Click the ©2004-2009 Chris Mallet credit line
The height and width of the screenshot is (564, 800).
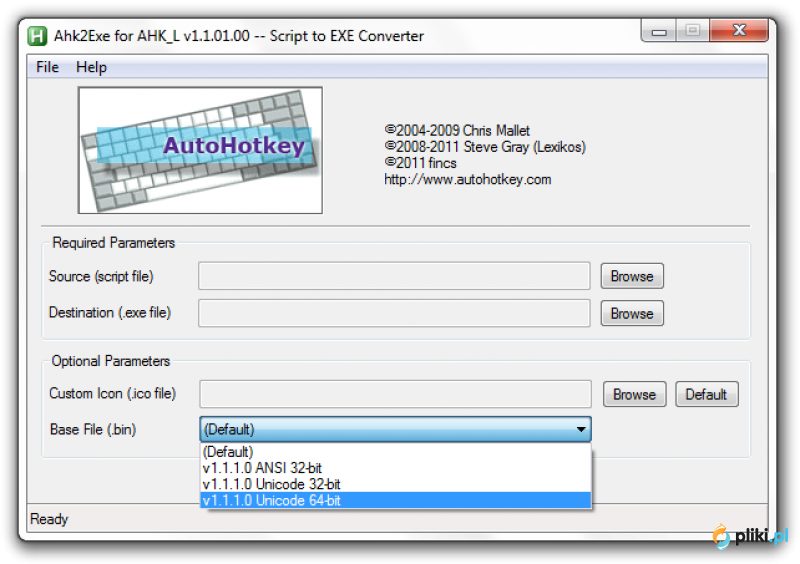[457, 131]
